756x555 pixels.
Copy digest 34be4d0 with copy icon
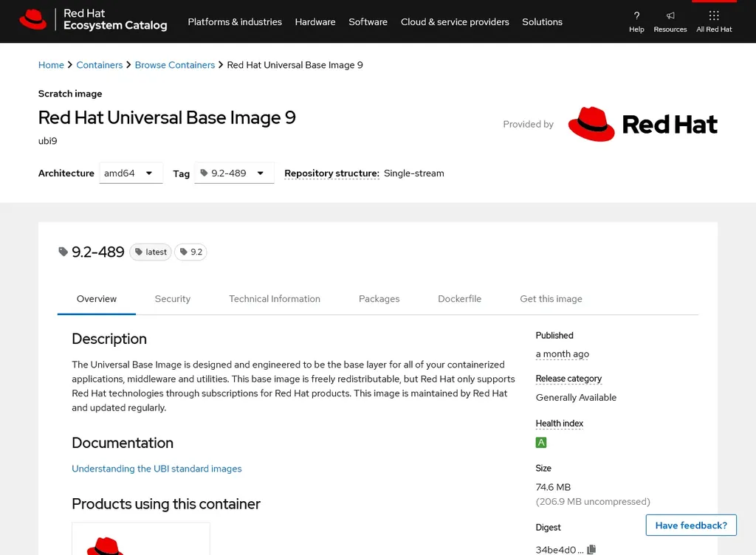point(591,549)
